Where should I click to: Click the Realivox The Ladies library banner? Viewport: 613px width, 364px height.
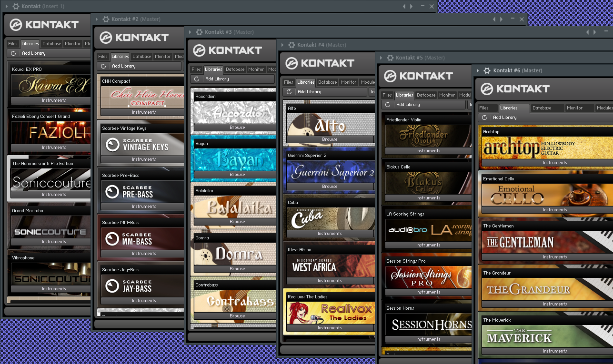pos(330,313)
